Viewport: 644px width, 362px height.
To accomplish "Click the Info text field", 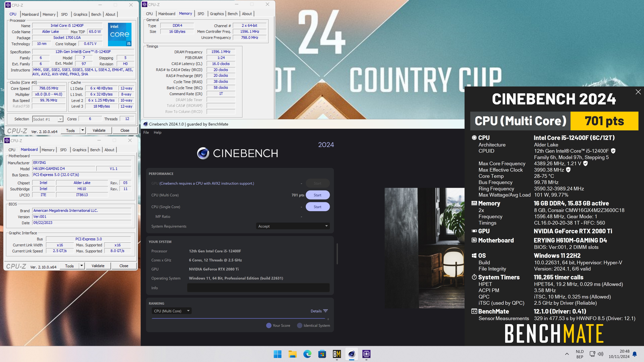I will (x=258, y=288).
